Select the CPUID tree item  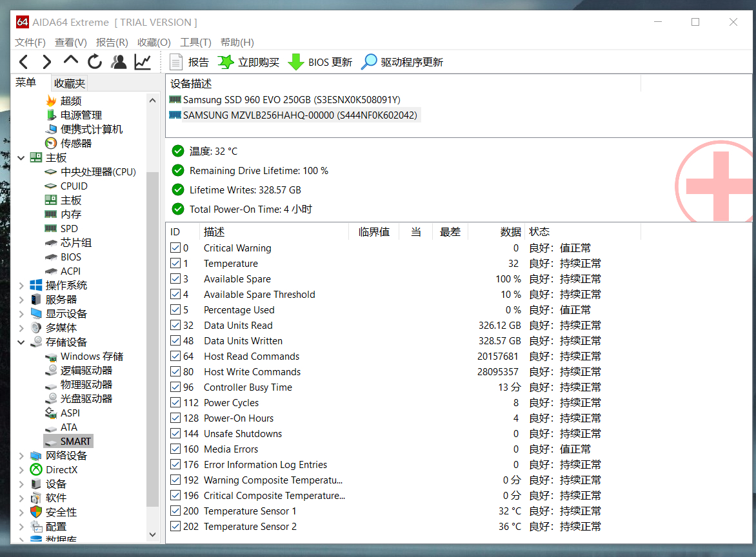[x=74, y=186]
